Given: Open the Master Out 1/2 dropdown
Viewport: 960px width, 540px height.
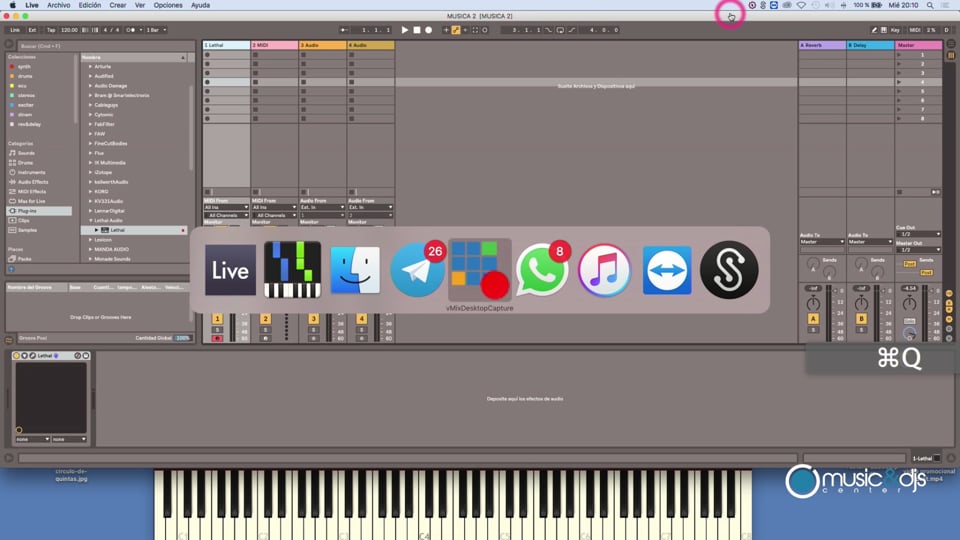Looking at the screenshot, I should click(x=918, y=250).
